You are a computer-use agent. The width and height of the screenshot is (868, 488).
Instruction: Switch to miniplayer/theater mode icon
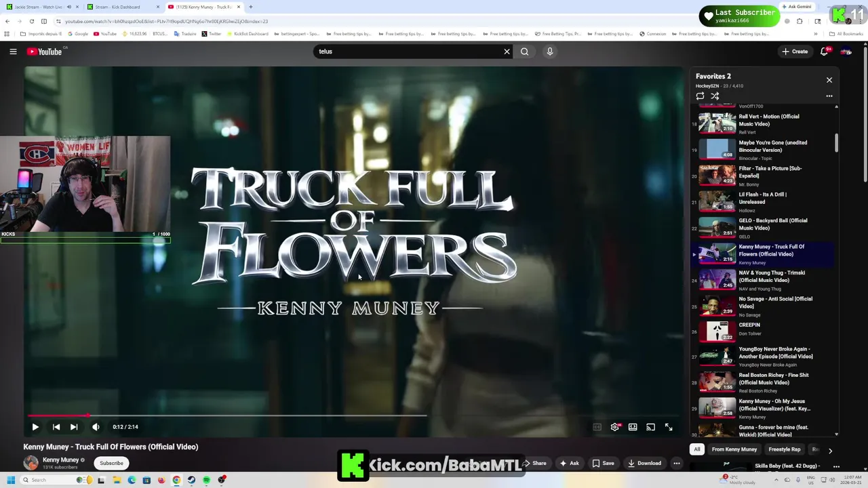(x=633, y=427)
